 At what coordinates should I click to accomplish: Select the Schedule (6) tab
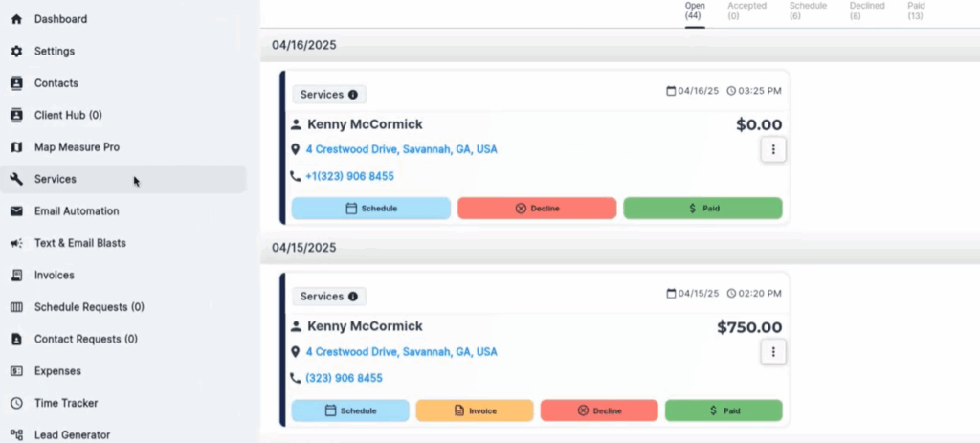(808, 11)
